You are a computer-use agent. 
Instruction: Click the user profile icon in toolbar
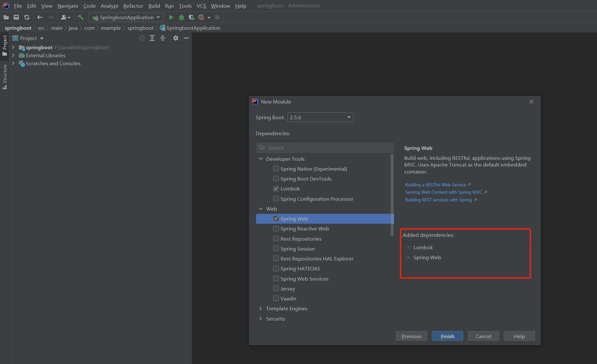point(65,17)
